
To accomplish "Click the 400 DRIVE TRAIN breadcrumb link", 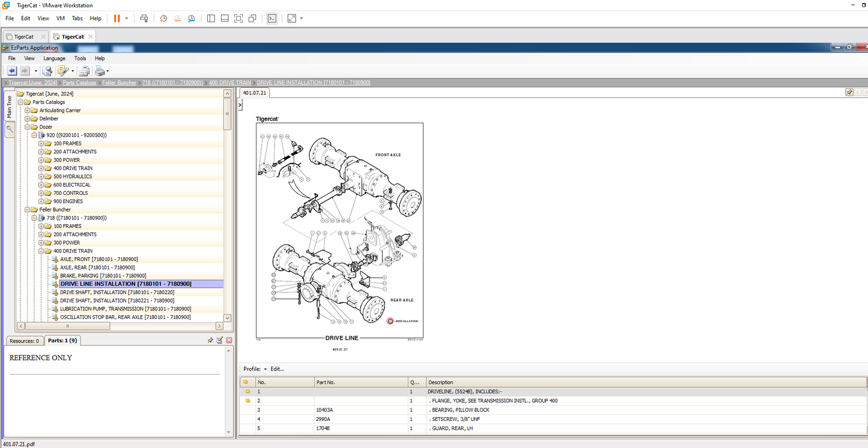I will pyautogui.click(x=230, y=82).
